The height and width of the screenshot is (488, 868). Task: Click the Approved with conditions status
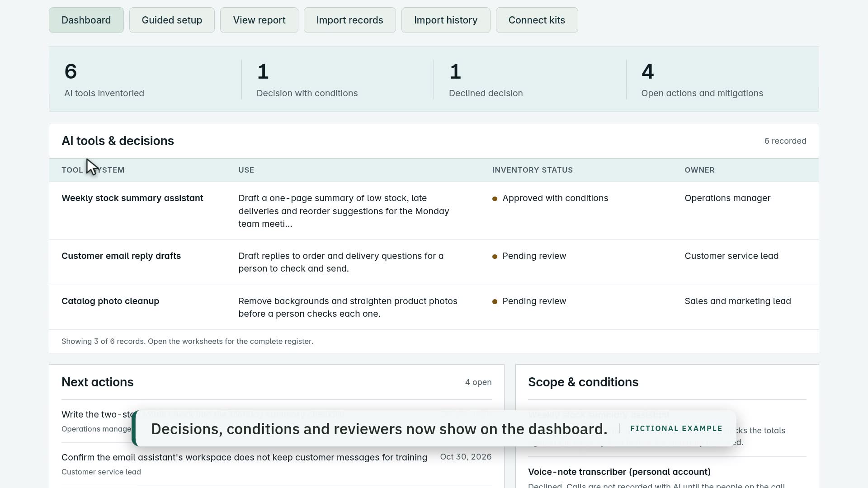point(550,198)
